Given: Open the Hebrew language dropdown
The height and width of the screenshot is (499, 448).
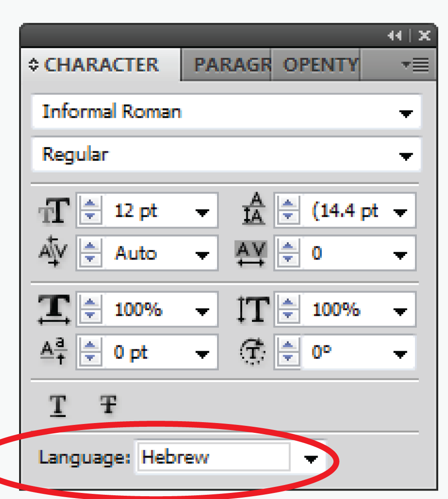Looking at the screenshot, I should point(310,459).
